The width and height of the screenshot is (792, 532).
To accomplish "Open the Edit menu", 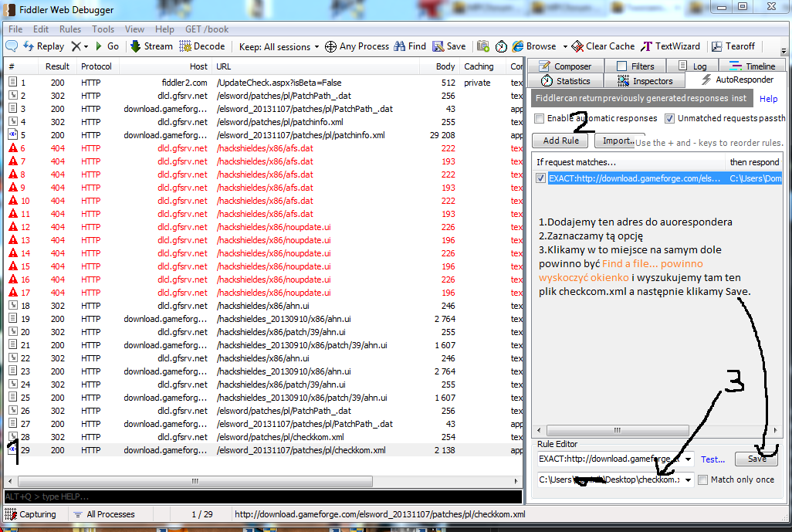I will (x=41, y=29).
